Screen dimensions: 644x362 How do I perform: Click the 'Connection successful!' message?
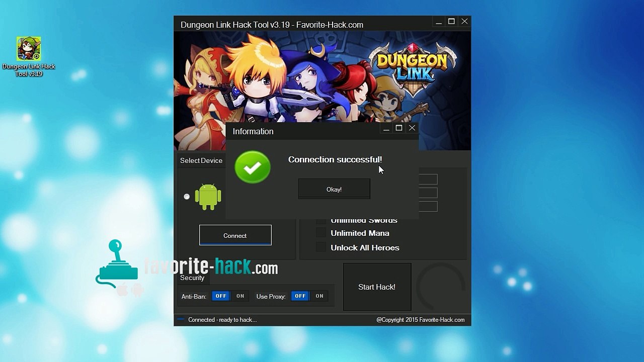pyautogui.click(x=335, y=159)
